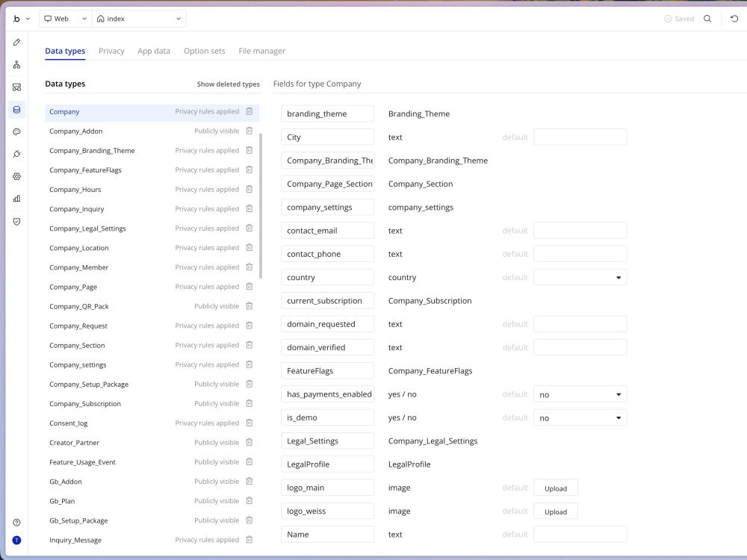This screenshot has width=747, height=560.
Task: Click the domain_requested default value field
Action: pyautogui.click(x=580, y=324)
